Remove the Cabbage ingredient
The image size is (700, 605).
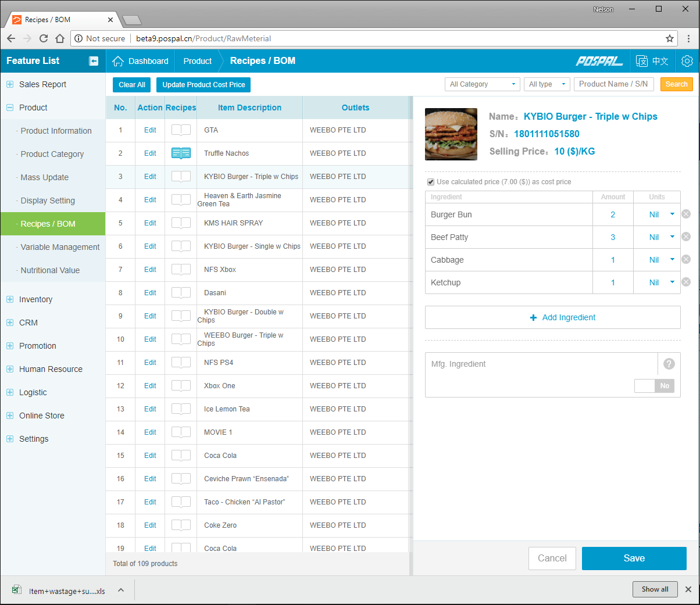(x=686, y=259)
